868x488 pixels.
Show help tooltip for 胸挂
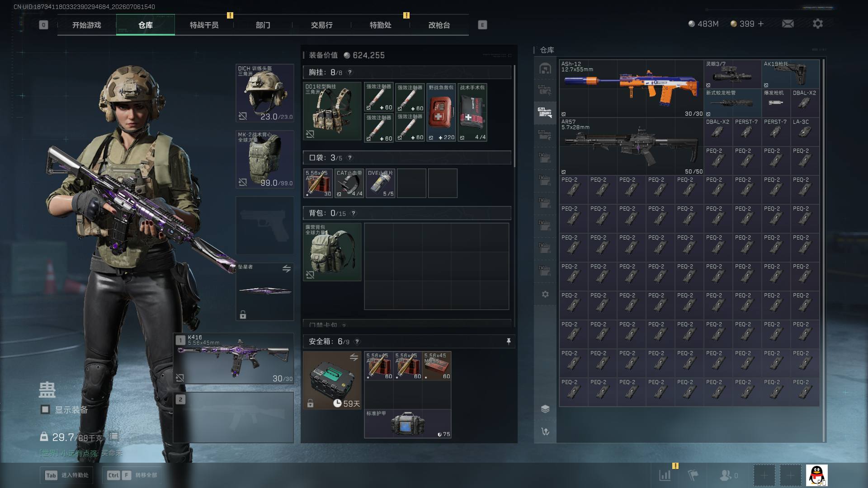(349, 72)
